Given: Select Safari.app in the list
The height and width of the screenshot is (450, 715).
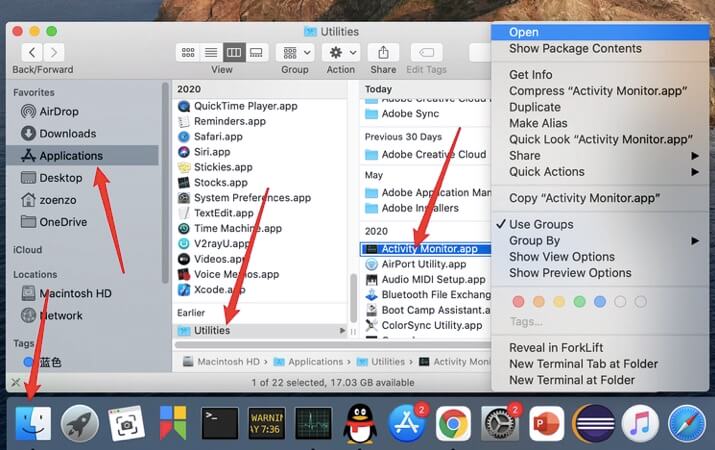Looking at the screenshot, I should (210, 136).
